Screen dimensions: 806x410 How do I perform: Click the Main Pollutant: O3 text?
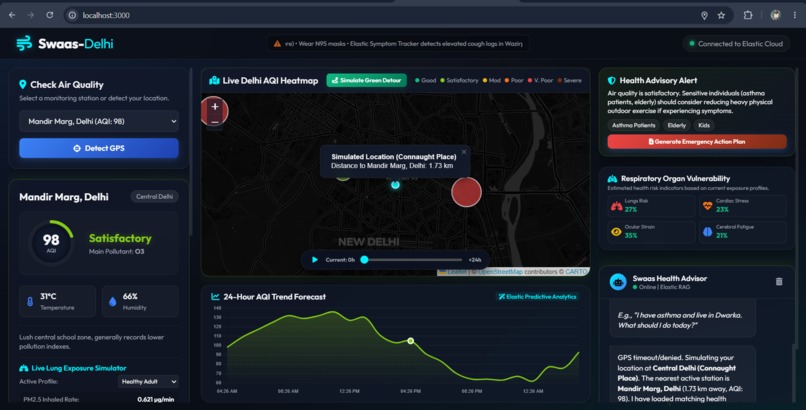click(x=117, y=252)
